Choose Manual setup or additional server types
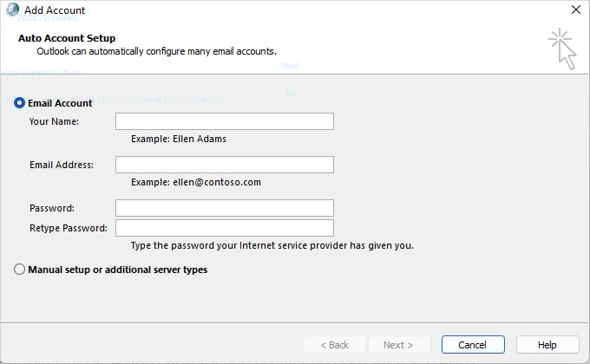This screenshot has height=364, width=590. pos(20,270)
